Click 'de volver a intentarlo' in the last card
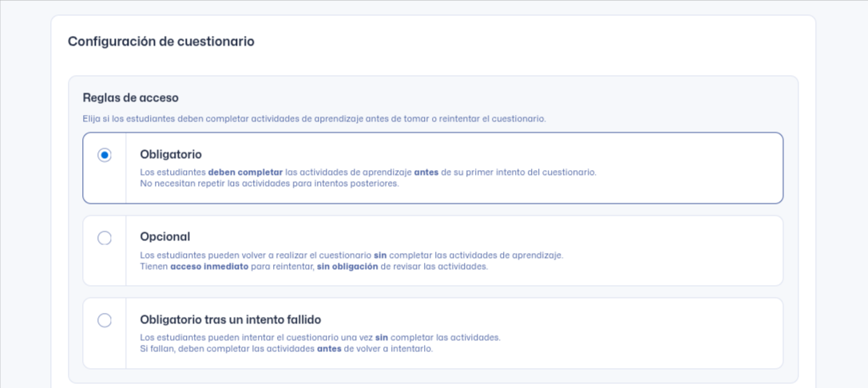The width and height of the screenshot is (868, 388). (x=388, y=348)
